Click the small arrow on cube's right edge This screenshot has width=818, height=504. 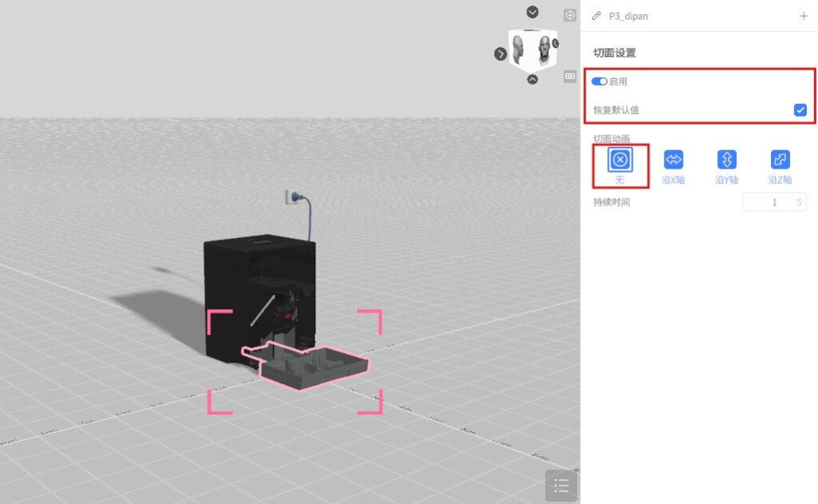click(x=555, y=43)
